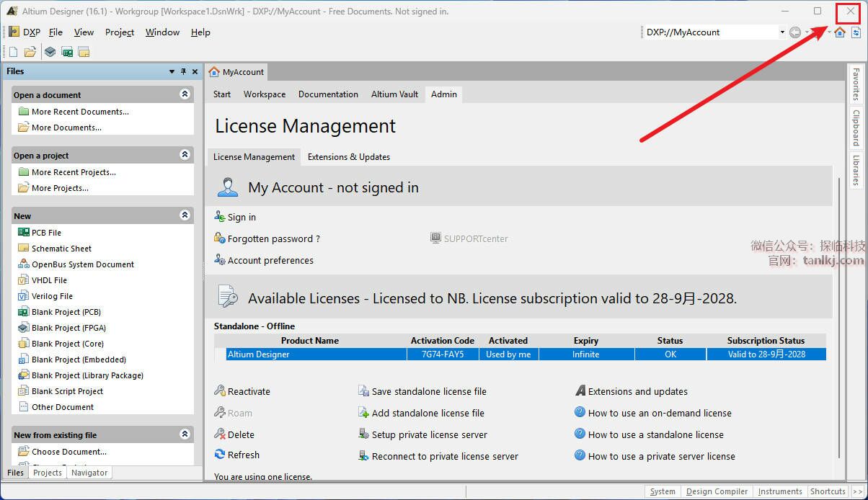Open More Recent Documents
868x500 pixels.
[80, 112]
